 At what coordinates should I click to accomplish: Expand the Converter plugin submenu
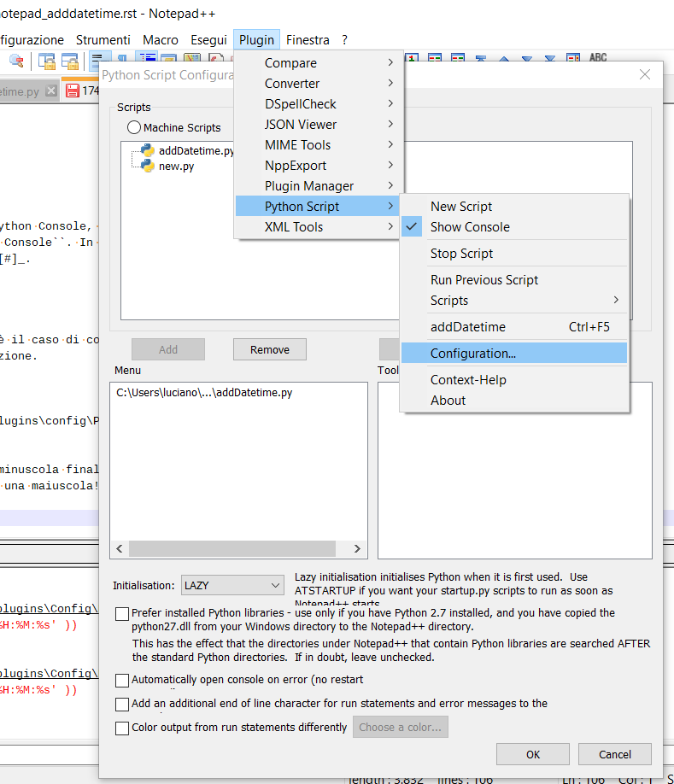(319, 84)
